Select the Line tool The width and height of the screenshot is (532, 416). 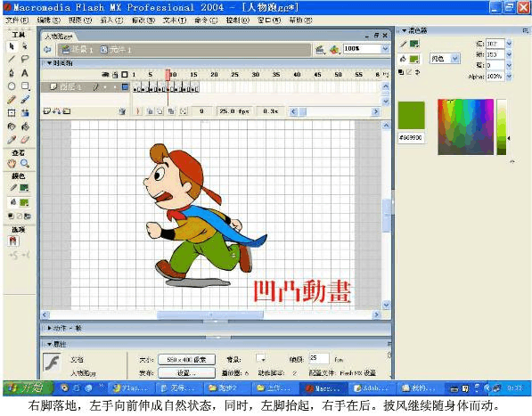click(12, 59)
